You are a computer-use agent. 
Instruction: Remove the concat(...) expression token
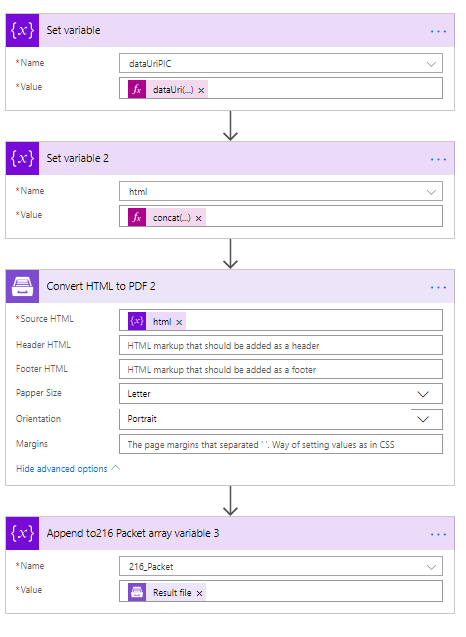(x=199, y=219)
